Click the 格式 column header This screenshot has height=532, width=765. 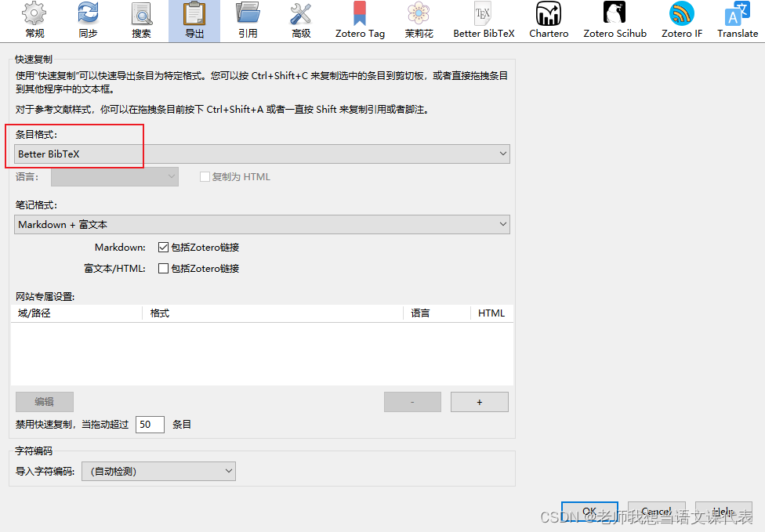click(273, 313)
